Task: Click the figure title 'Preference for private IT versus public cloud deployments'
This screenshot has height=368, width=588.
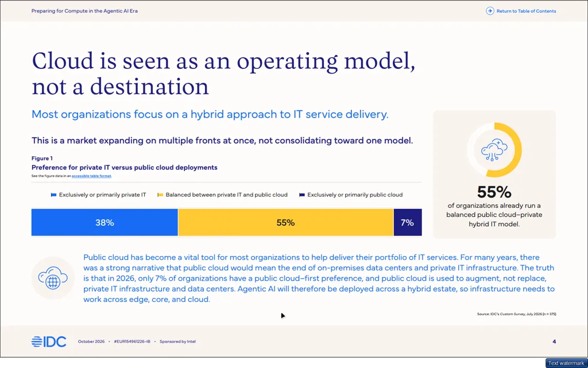Action: pos(125,168)
